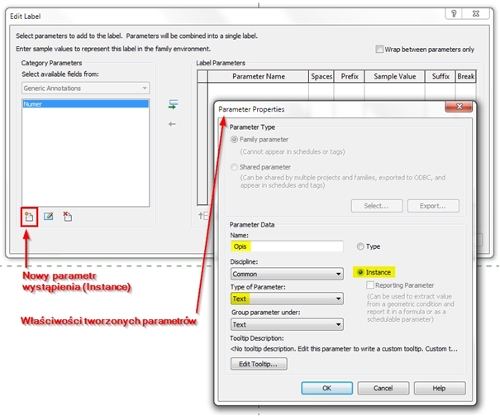Viewport: 500px width, 416px height.
Task: Click the Name field containing Opis
Action: (x=287, y=246)
